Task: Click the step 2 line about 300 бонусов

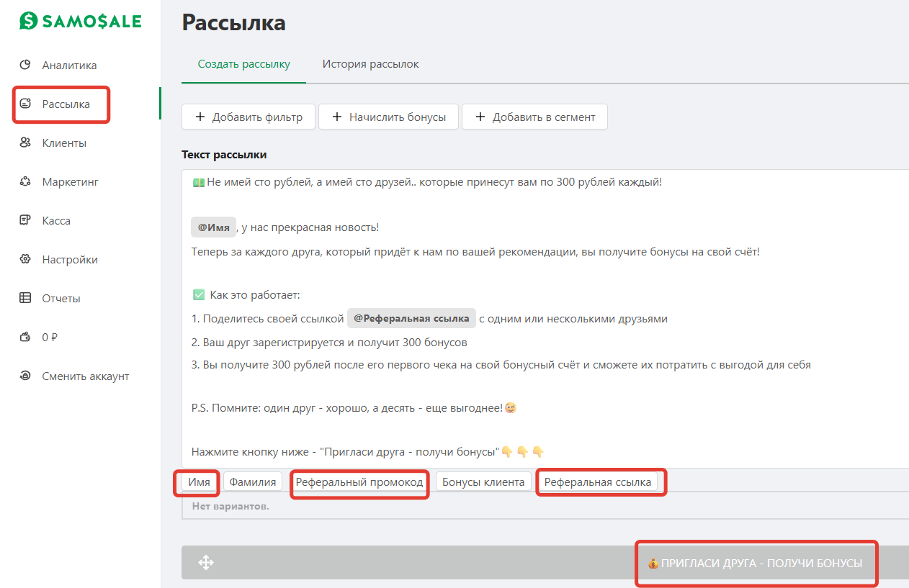Action: point(329,342)
